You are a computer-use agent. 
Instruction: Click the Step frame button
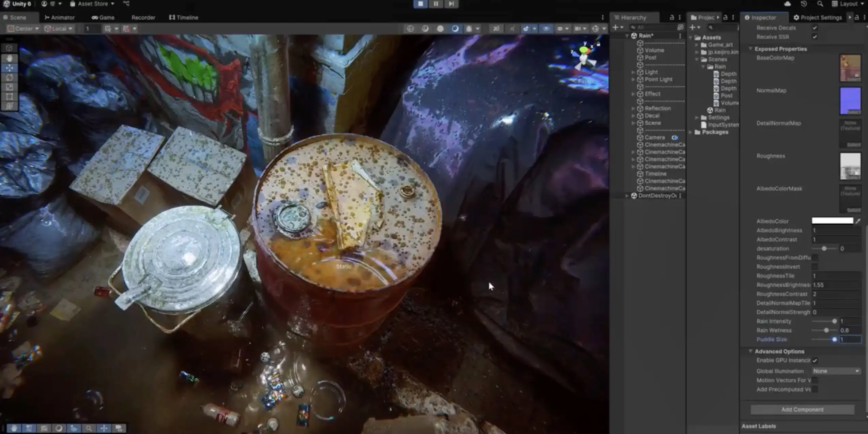(x=451, y=4)
